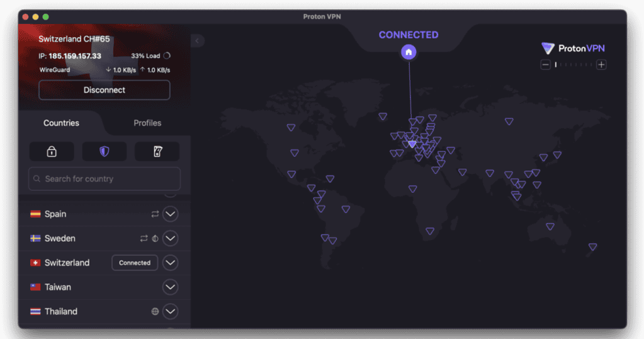Click the home icon under CONNECTED

(409, 52)
